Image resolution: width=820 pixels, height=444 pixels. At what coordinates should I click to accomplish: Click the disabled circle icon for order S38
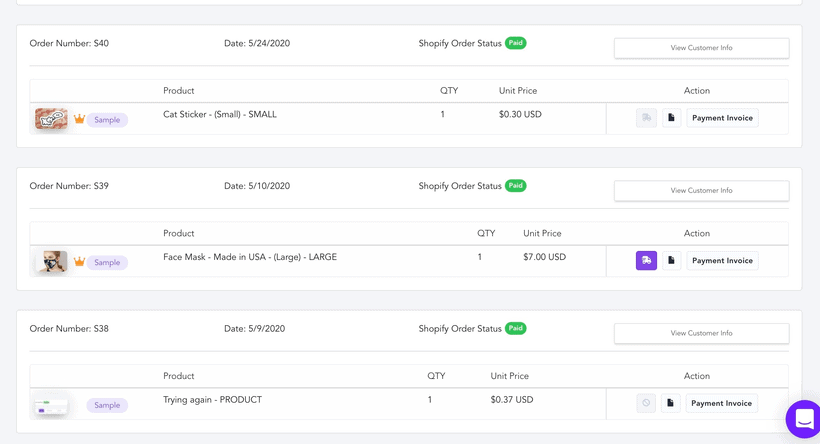tap(646, 403)
